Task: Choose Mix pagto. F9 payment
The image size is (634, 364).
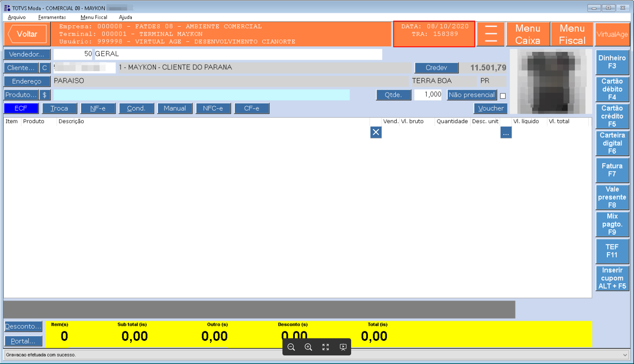Action: tap(612, 224)
